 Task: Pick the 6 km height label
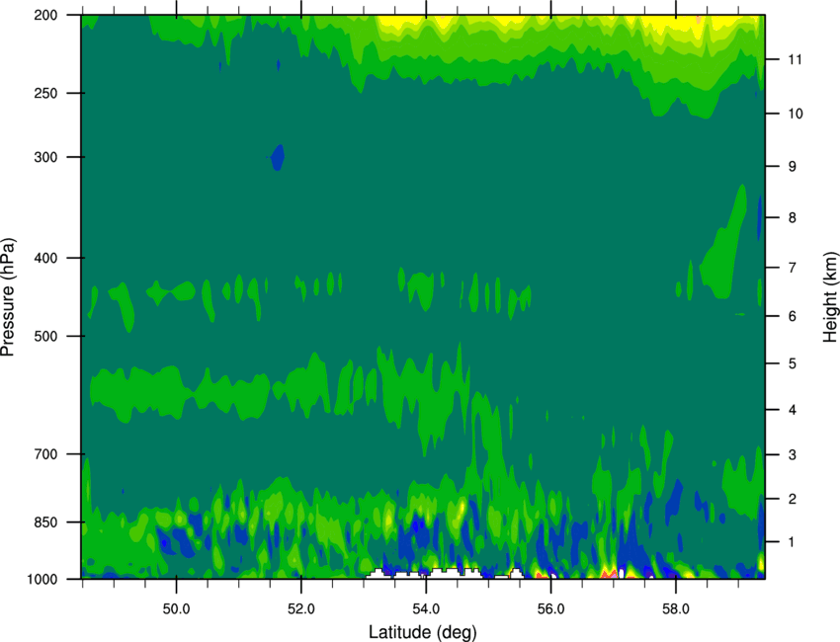coord(793,316)
